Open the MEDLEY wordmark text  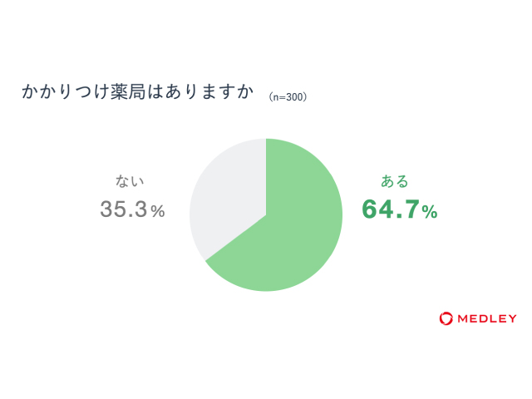(x=487, y=318)
